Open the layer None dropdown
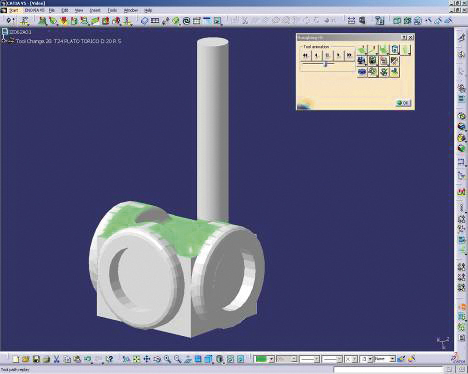The image size is (468, 374). tap(393, 359)
